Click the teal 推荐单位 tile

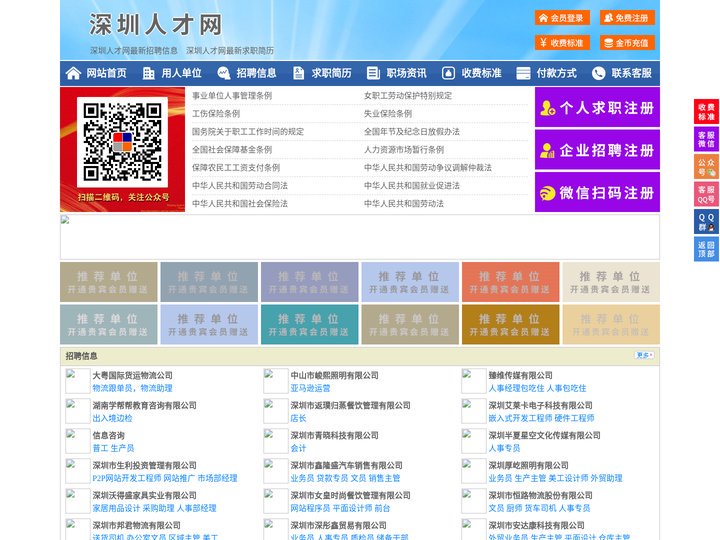point(309,324)
